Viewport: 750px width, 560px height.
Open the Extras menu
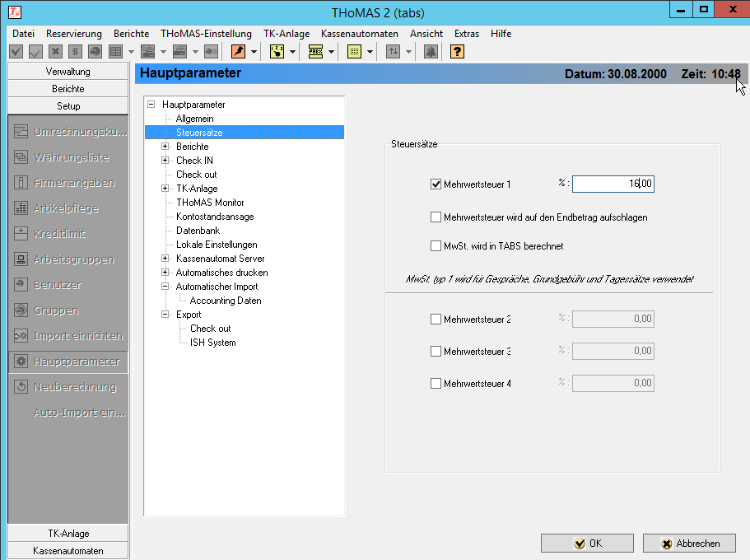tap(467, 34)
